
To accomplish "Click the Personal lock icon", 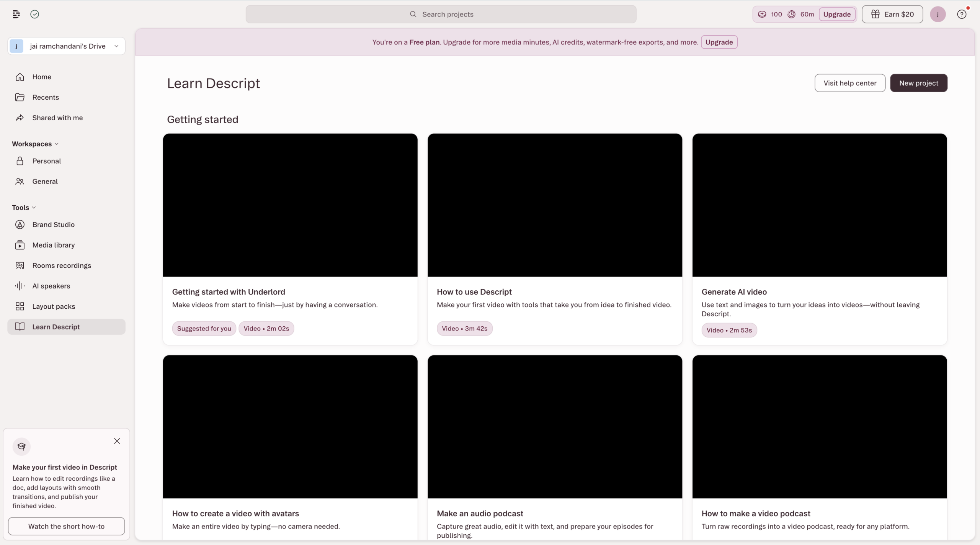I will [20, 161].
